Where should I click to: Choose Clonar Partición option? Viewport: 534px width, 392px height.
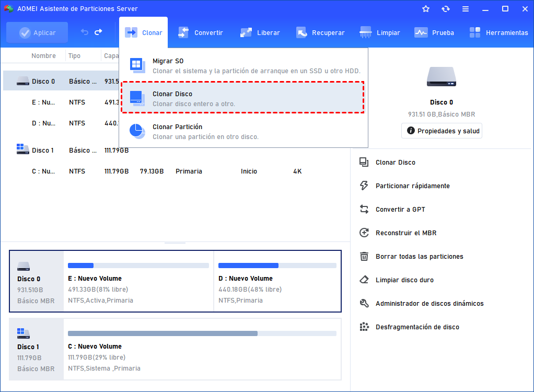(243, 132)
